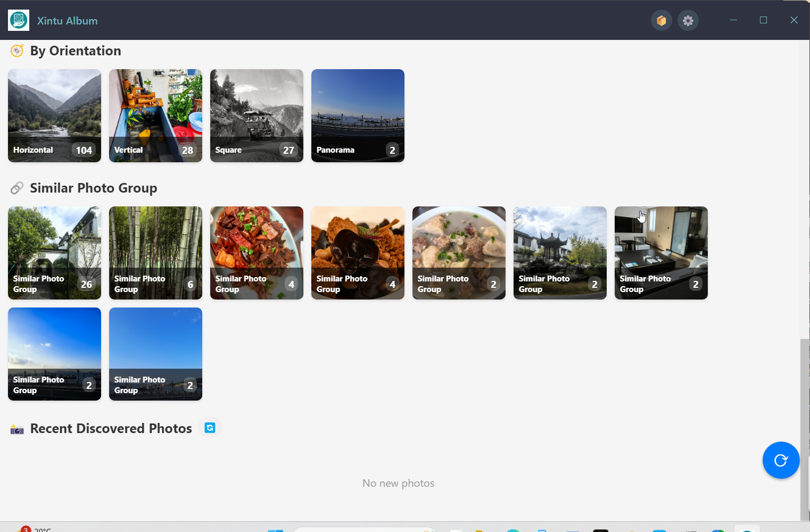This screenshot has height=532, width=810.
Task: Open the settings gear in title bar
Action: tap(688, 21)
